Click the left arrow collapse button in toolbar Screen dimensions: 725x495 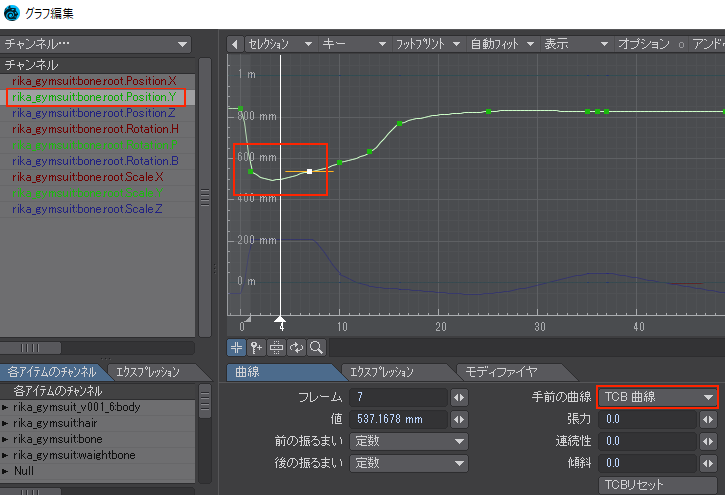click(234, 44)
